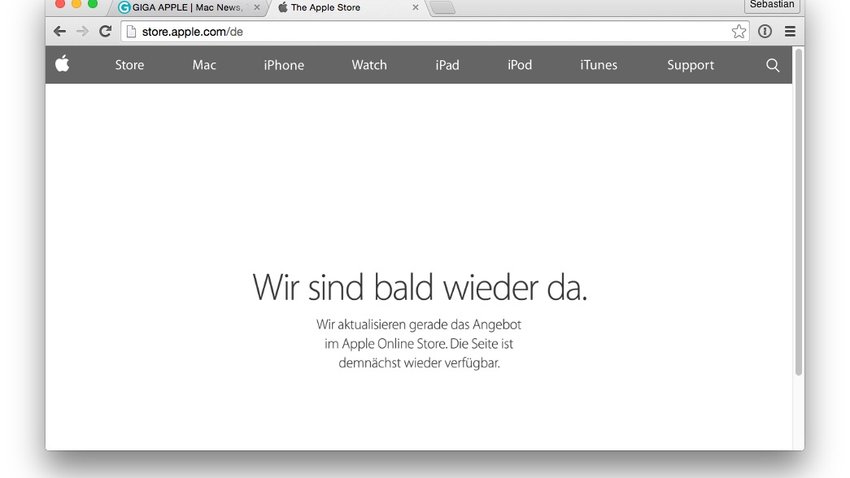This screenshot has width=850, height=478.
Task: Reload the page with refresh icon
Action: click(x=105, y=31)
